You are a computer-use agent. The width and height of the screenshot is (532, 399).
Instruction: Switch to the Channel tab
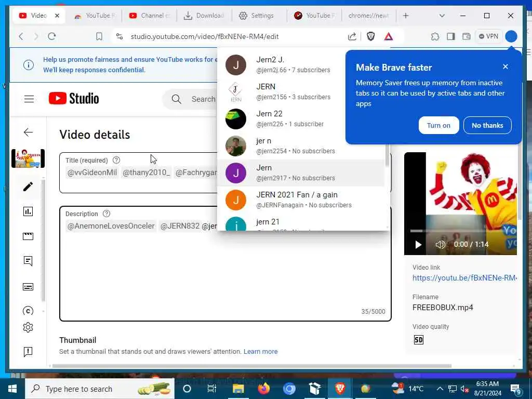coord(150,16)
